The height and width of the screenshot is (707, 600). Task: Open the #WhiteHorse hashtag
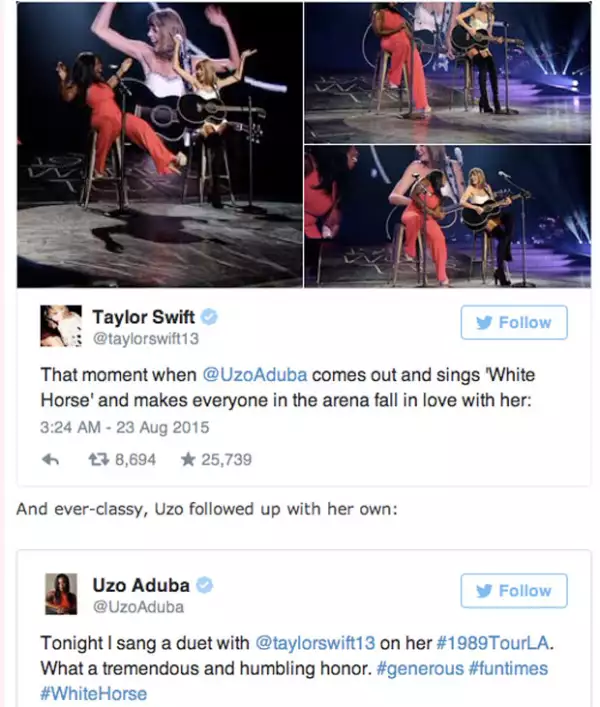tap(94, 693)
